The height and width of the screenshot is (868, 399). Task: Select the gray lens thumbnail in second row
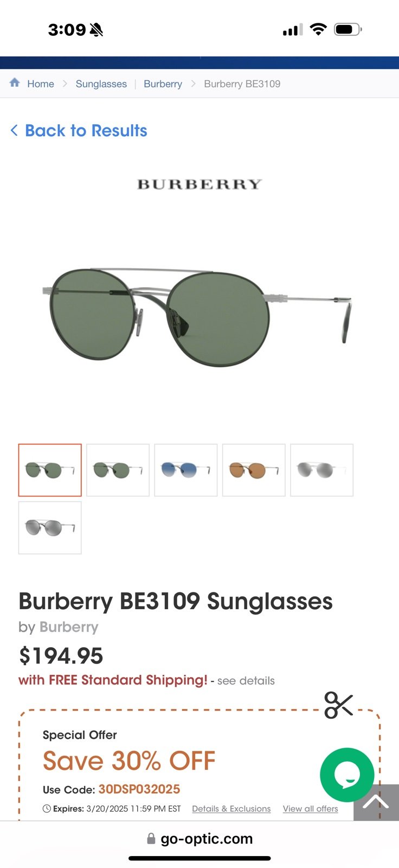point(50,527)
